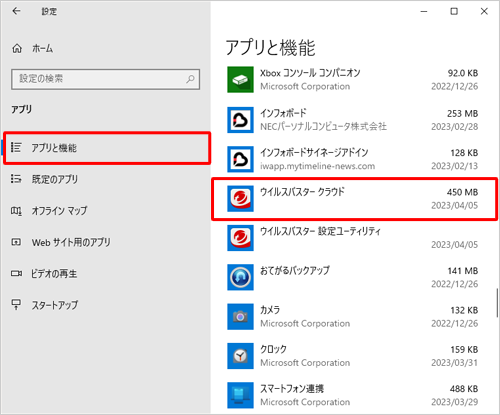Click Web サイト用のアプリ icon
This screenshot has width=500, height=415.
[x=16, y=242]
